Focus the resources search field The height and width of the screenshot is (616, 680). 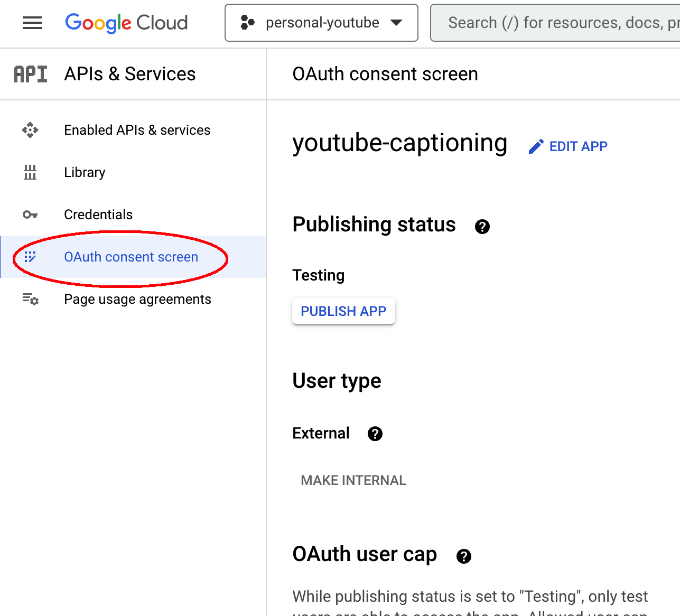(555, 23)
